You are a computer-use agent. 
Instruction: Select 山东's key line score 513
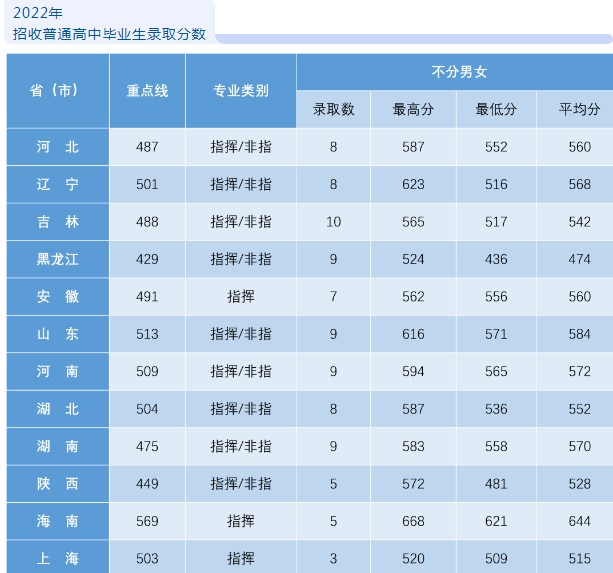147,334
